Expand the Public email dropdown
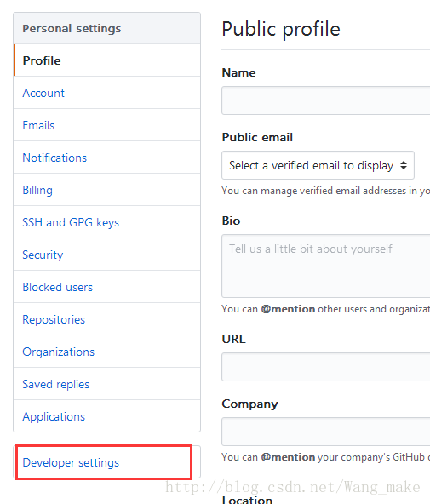The height and width of the screenshot is (504, 430). click(x=318, y=165)
